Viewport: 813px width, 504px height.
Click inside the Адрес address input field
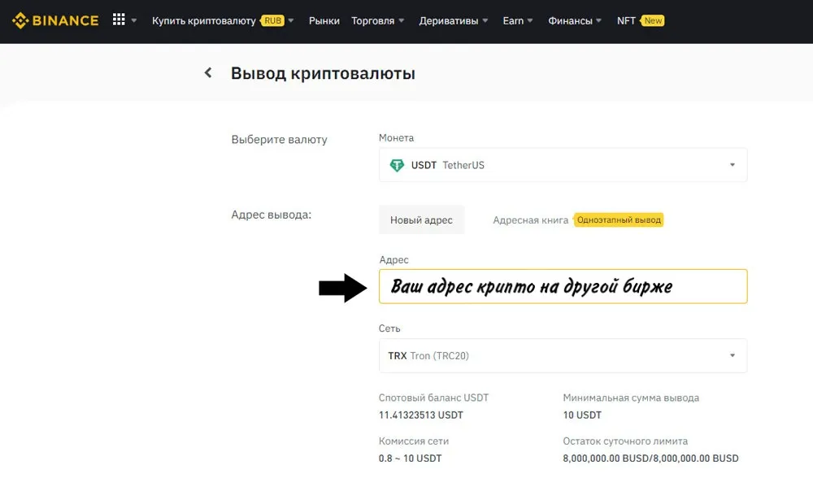coord(563,286)
